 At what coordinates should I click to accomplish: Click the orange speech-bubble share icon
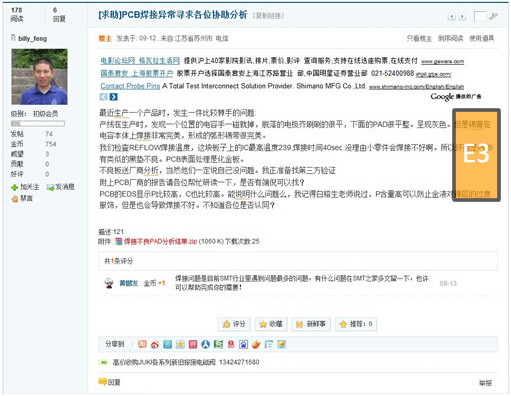pos(142,344)
